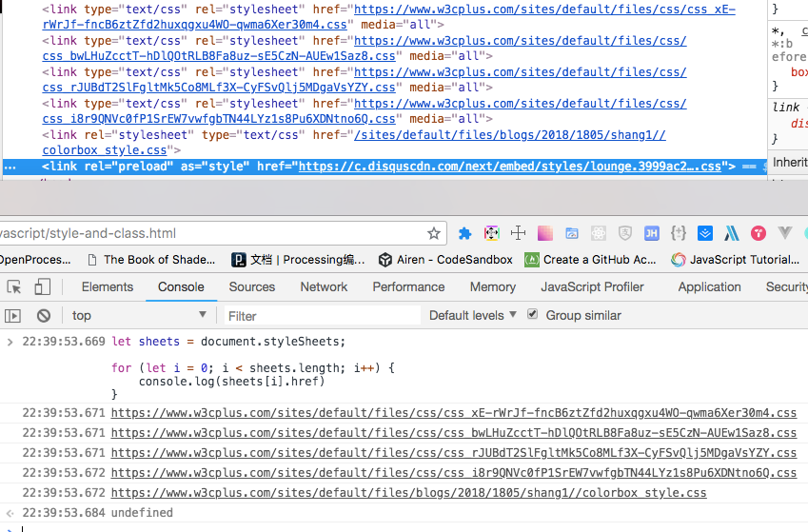Activate the inspect element picker

[14, 287]
